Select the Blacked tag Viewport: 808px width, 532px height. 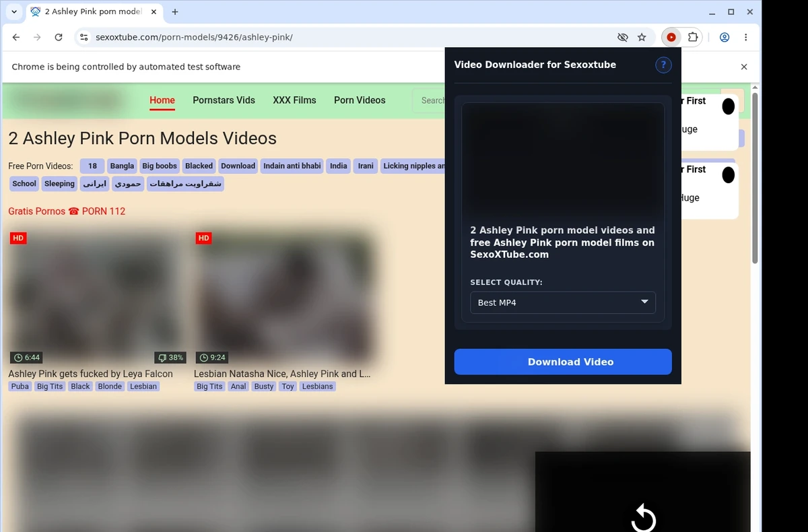tap(199, 166)
